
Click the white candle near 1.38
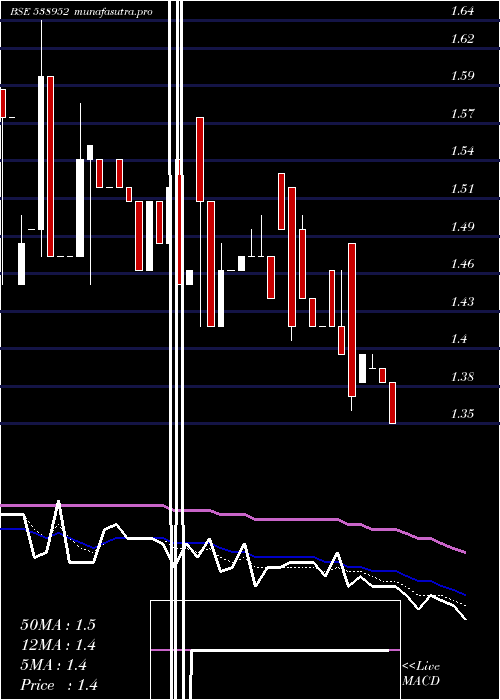pyautogui.click(x=362, y=368)
